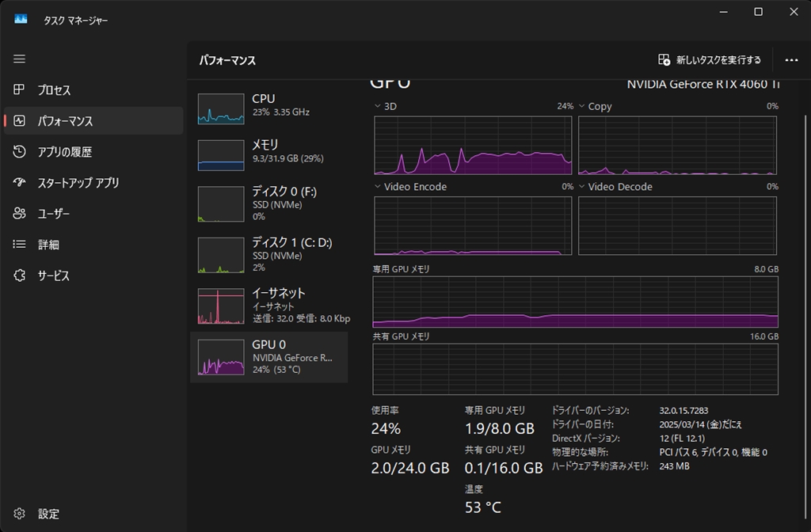
Task: Click 新しいタスクを実行する button
Action: 710,60
